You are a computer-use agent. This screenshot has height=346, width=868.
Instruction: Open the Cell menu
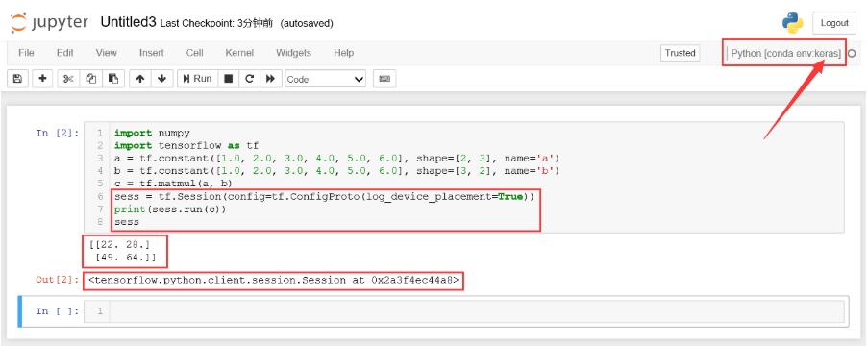click(194, 53)
